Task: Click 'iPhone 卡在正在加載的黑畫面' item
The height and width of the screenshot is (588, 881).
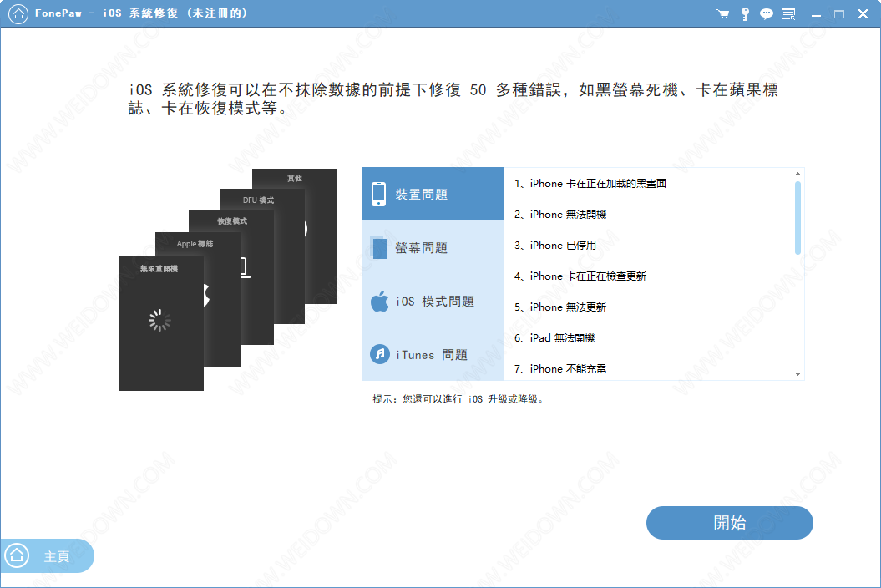Action: click(590, 183)
